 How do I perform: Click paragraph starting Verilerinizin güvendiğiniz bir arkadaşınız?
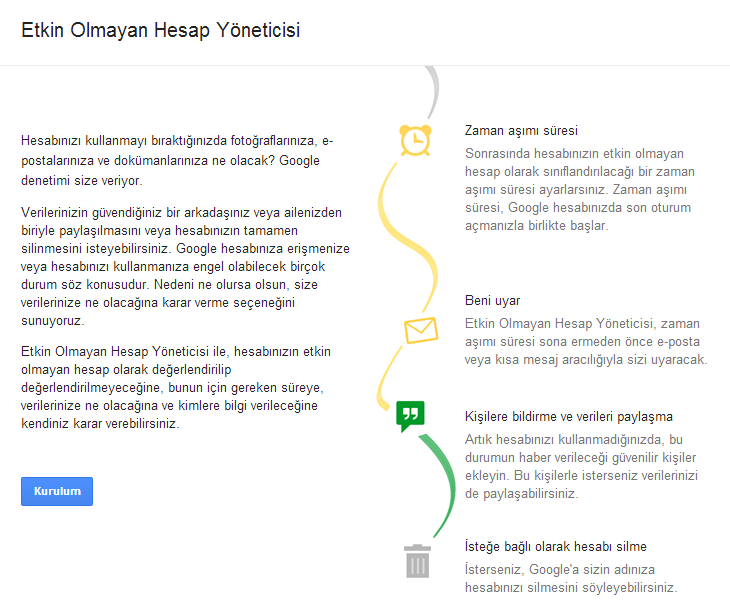click(185, 267)
